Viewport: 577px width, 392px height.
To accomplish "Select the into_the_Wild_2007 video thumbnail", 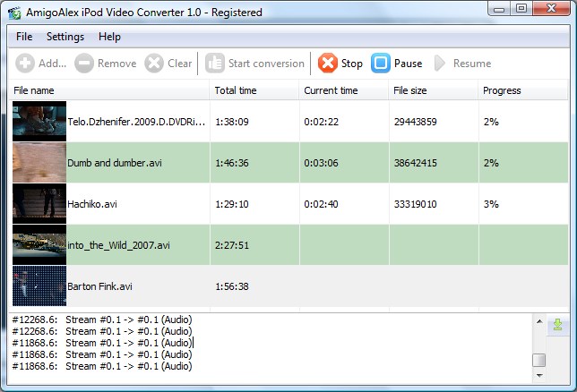I will point(39,245).
